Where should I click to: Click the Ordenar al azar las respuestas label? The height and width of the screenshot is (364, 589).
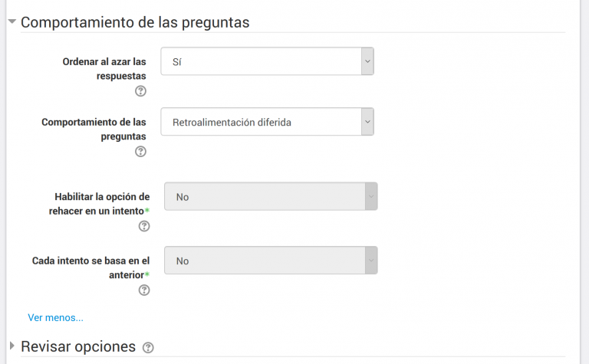pos(104,69)
